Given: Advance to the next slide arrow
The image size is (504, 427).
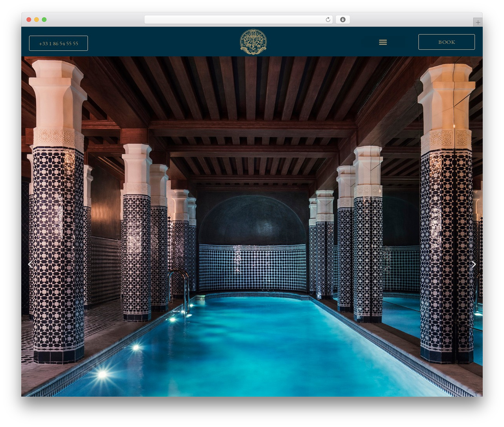Looking at the screenshot, I should tap(474, 264).
